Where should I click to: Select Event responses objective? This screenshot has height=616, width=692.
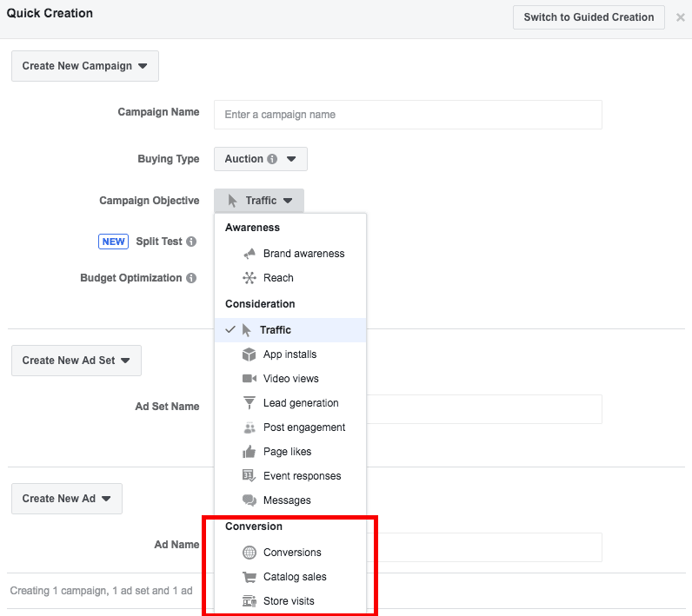click(290, 476)
